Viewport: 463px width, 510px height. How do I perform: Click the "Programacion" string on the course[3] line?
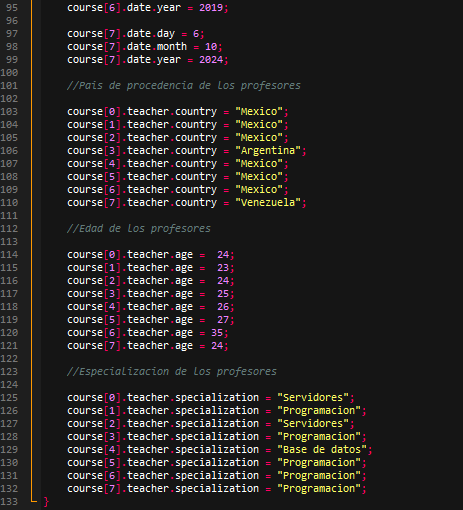tap(319, 437)
